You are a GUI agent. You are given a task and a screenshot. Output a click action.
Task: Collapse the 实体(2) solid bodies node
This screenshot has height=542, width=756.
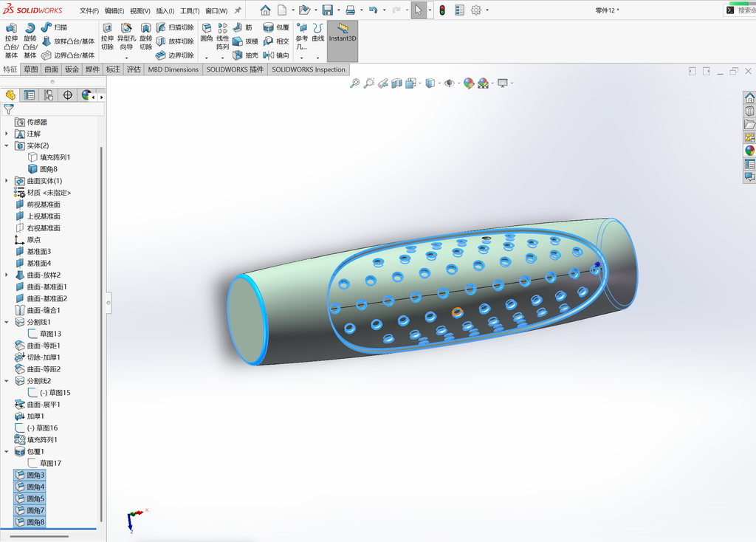[6, 145]
